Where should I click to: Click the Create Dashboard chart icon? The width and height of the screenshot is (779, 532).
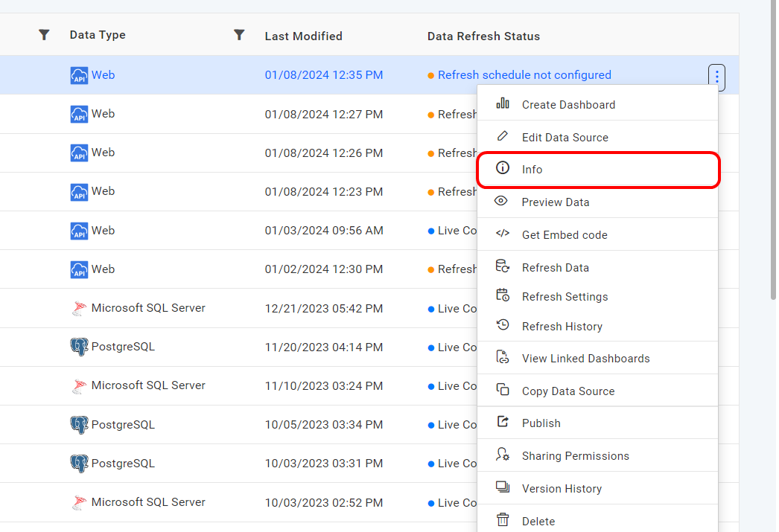(x=503, y=104)
